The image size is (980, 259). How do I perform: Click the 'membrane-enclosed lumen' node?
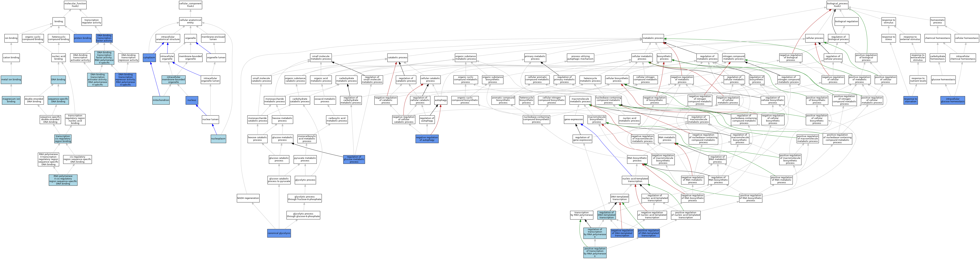(213, 38)
